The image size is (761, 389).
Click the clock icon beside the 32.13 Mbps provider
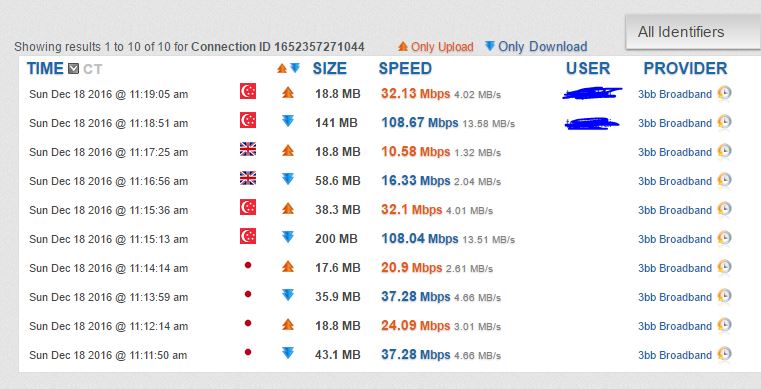(x=724, y=93)
